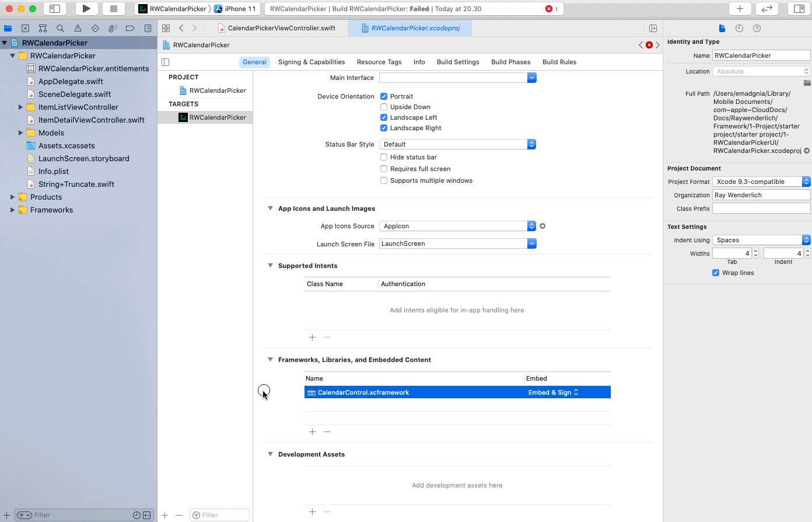812x522 pixels.
Task: Open the Test navigator diamond icon
Action: click(x=96, y=28)
